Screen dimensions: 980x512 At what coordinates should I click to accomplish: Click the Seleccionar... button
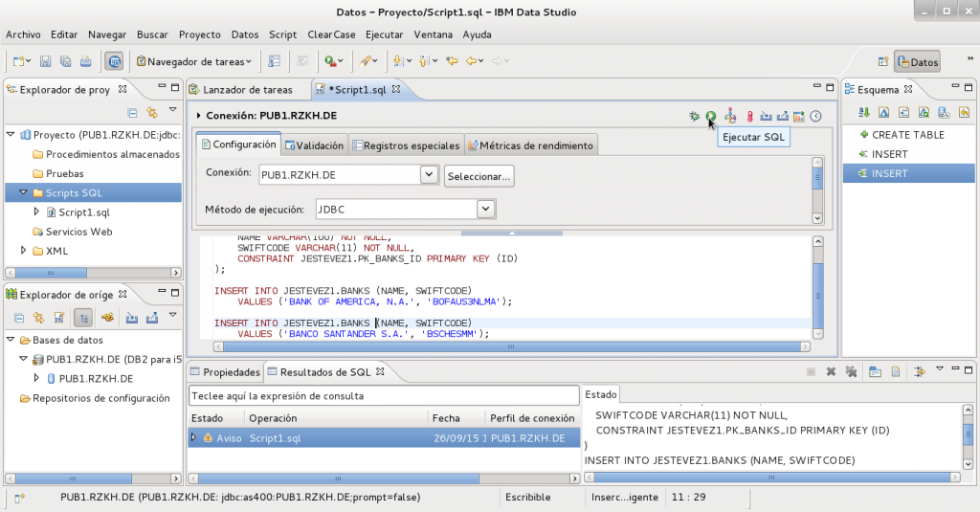pos(479,176)
